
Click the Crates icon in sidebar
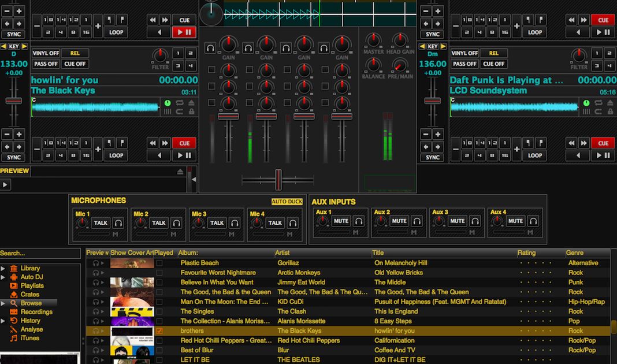click(14, 295)
